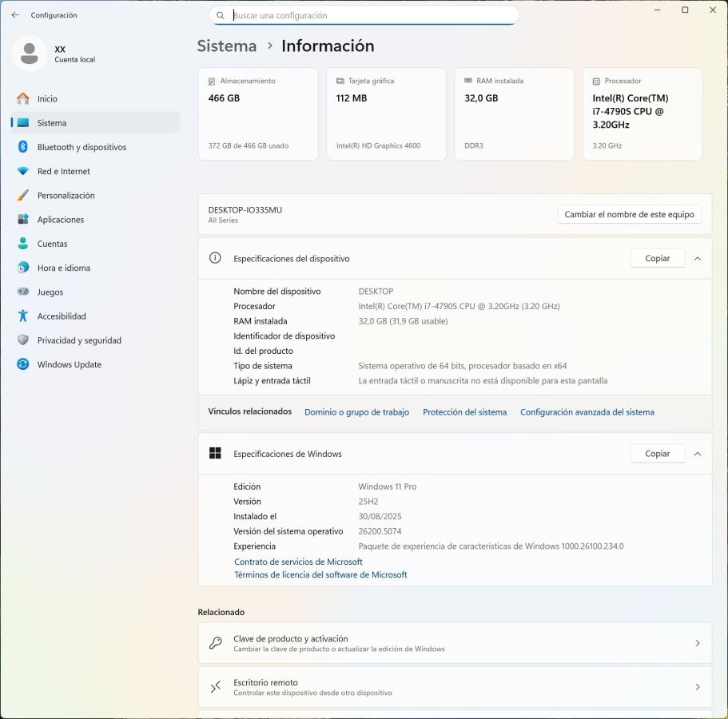Collapse the Especificaciones del dispositivo section
This screenshot has height=719, width=728.
coord(697,259)
